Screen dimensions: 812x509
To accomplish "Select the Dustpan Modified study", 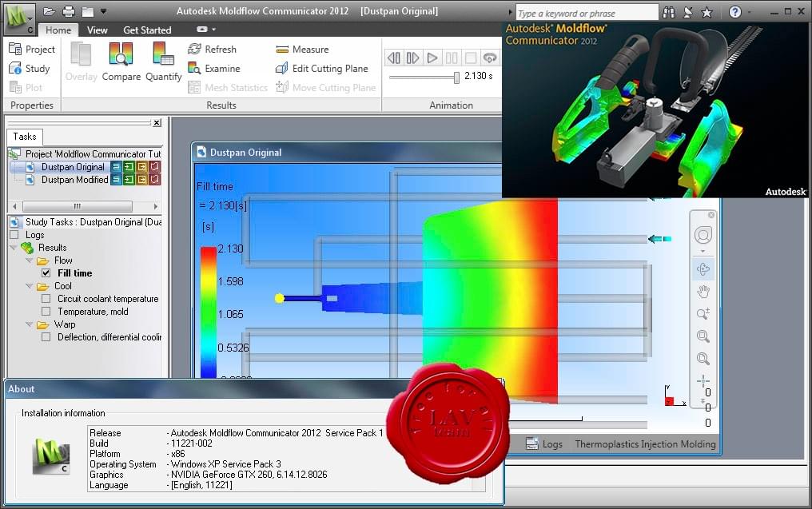I will [x=74, y=180].
